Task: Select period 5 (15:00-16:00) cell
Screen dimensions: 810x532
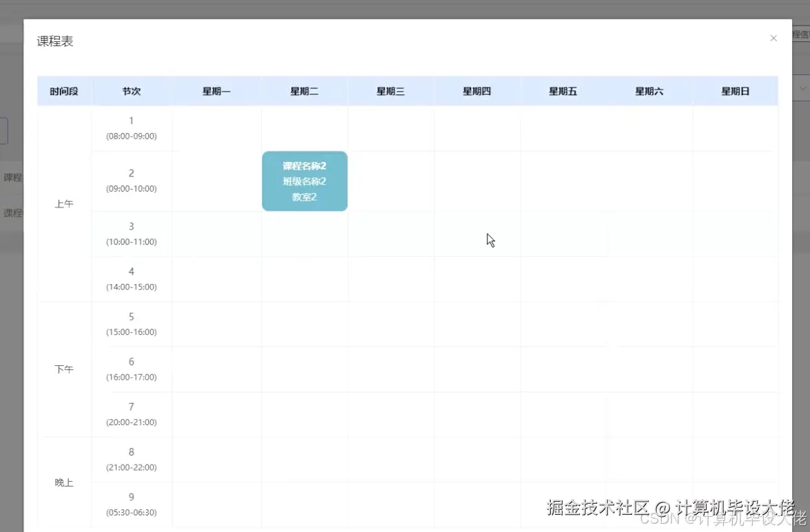Action: coord(131,324)
